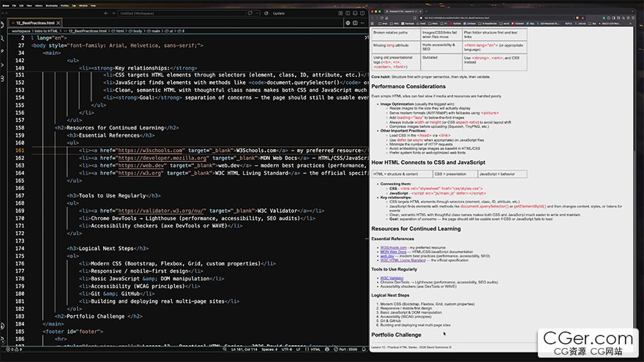This screenshot has height=362, width=644.
Task: Click the Portfolio Challenge heading in browser
Action: coord(397,335)
